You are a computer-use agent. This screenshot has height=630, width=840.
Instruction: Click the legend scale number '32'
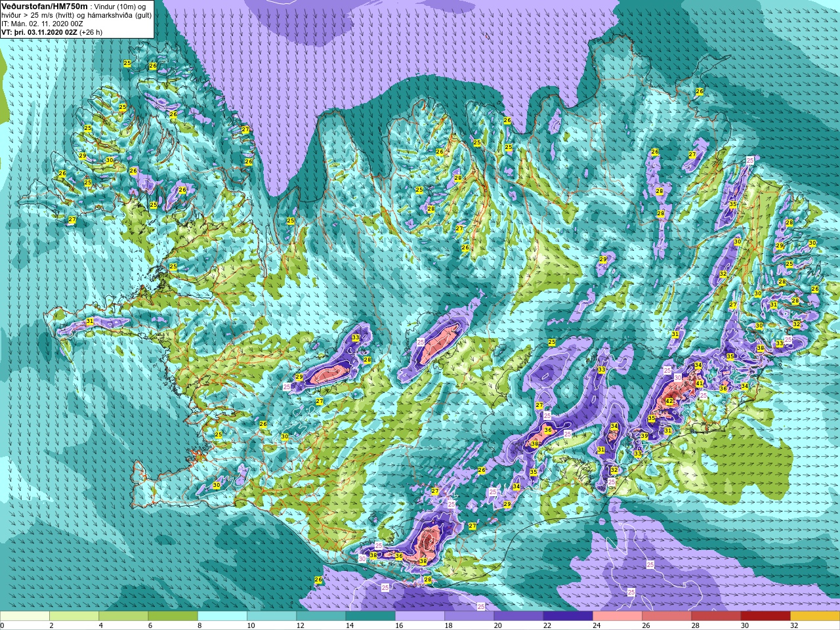pyautogui.click(x=795, y=625)
